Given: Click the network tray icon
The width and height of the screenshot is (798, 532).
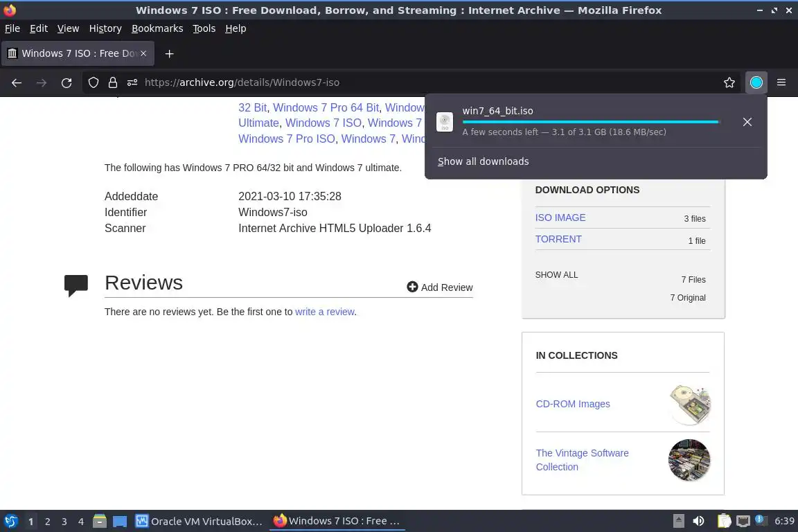Looking at the screenshot, I should point(743,521).
